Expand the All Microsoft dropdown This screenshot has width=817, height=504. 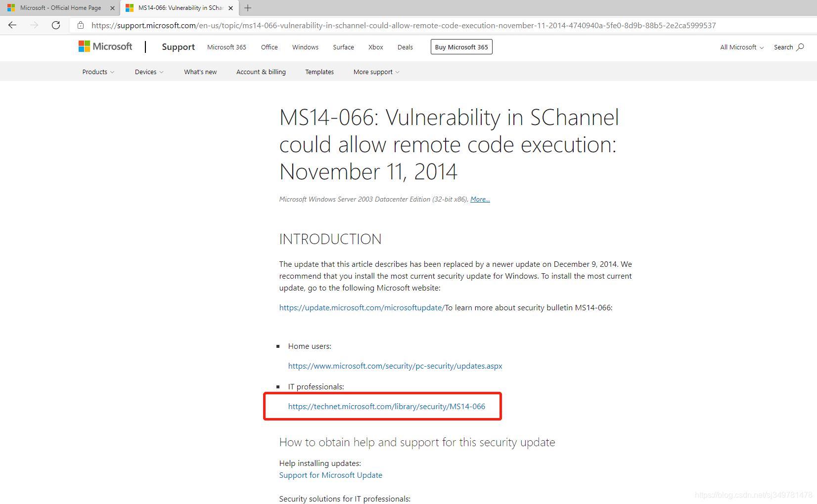pos(742,47)
